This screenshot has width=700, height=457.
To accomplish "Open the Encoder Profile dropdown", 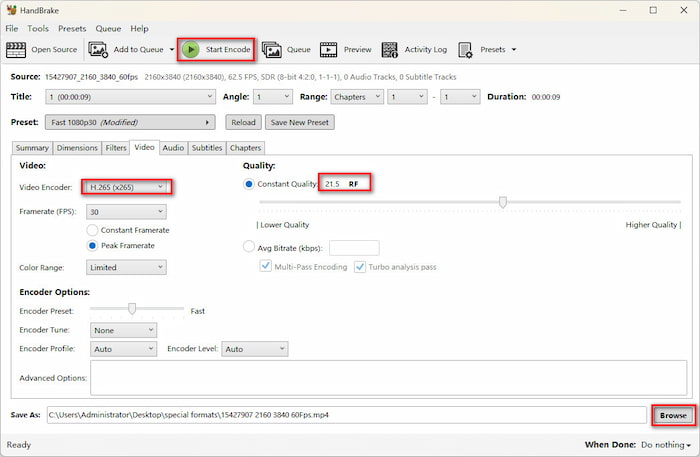I will (x=123, y=349).
